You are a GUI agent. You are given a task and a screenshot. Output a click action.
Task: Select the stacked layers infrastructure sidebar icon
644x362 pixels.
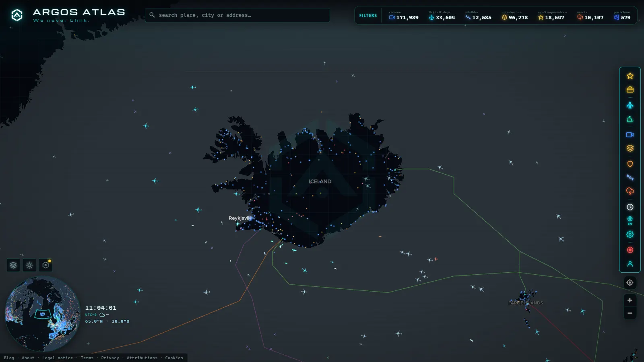(630, 148)
